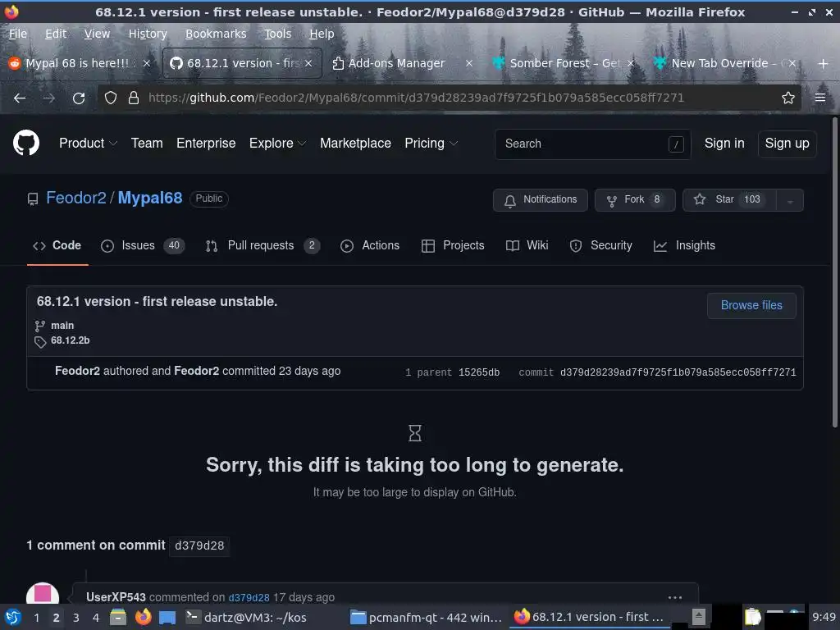Click the Sign up button
The image size is (840, 630).
point(787,144)
